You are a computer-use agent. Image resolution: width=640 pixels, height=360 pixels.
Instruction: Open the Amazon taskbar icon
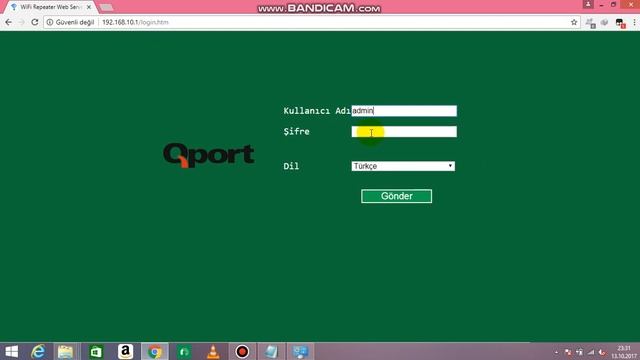tap(125, 351)
